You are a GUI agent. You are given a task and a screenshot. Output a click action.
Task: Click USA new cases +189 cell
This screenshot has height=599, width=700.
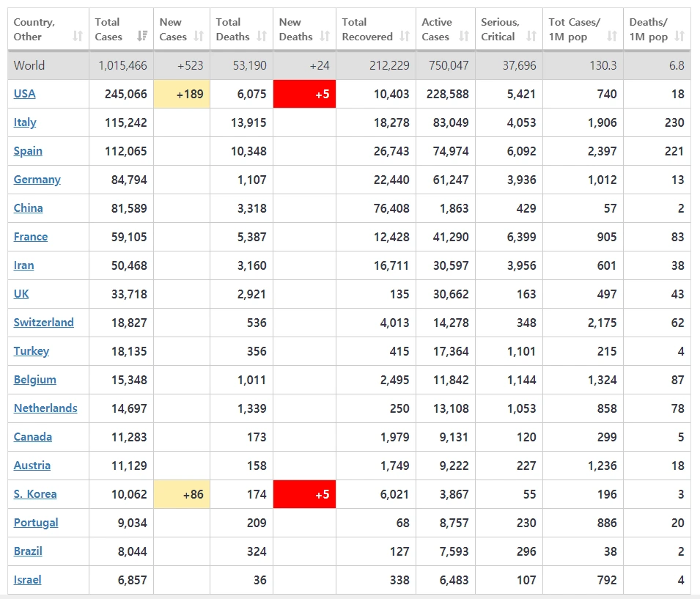pos(182,94)
